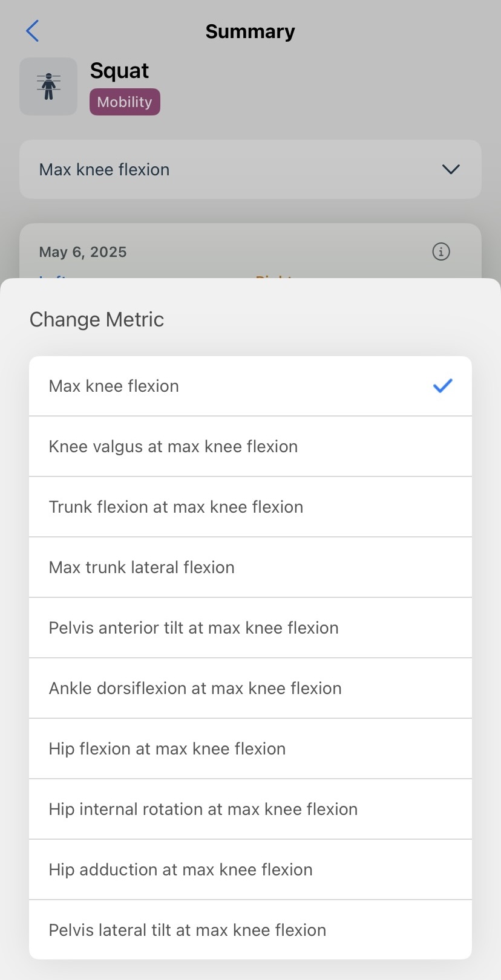The width and height of the screenshot is (501, 980).
Task: Tap the Mobility tag badge
Action: [x=125, y=102]
